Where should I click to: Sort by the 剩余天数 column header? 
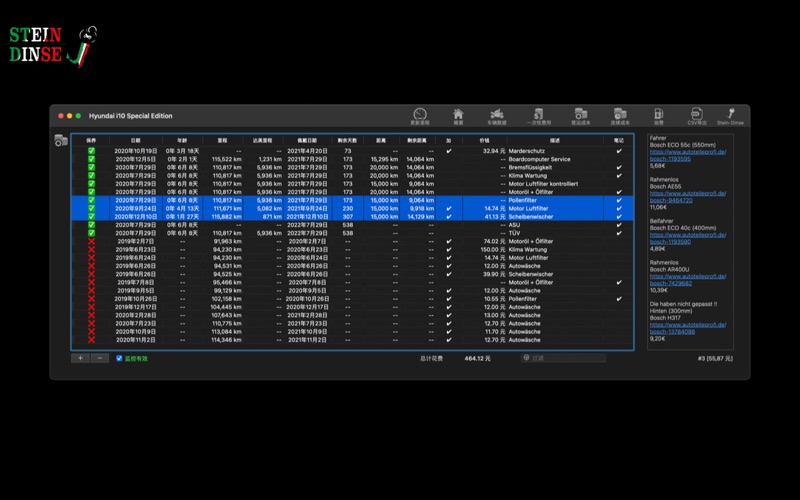coord(347,140)
